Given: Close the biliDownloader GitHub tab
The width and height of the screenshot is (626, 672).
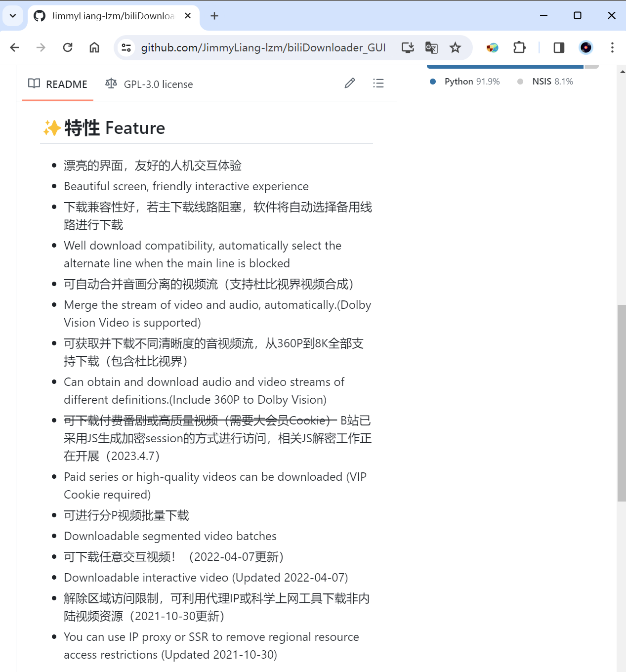Looking at the screenshot, I should coord(188,16).
